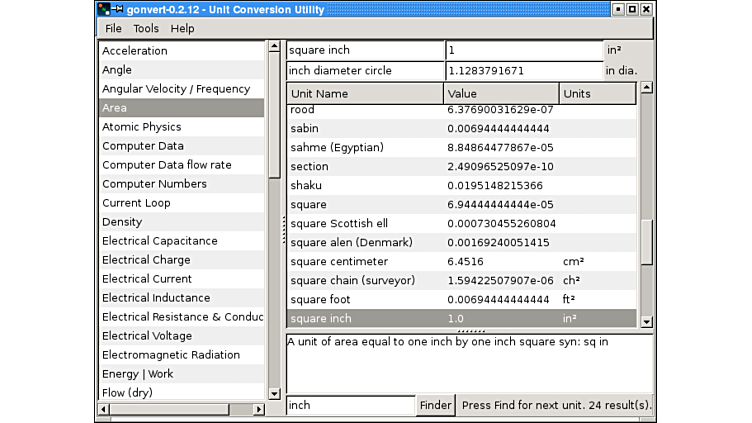
Task: Click the category list scroll up arrow
Action: 274,48
